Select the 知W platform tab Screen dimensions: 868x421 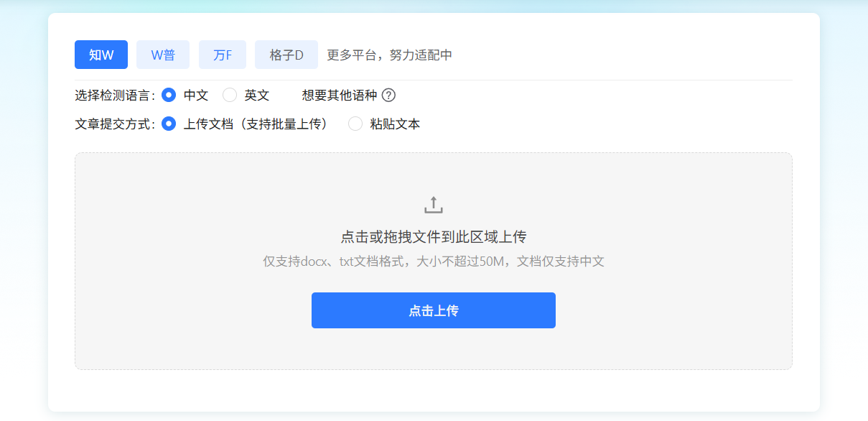[101, 55]
